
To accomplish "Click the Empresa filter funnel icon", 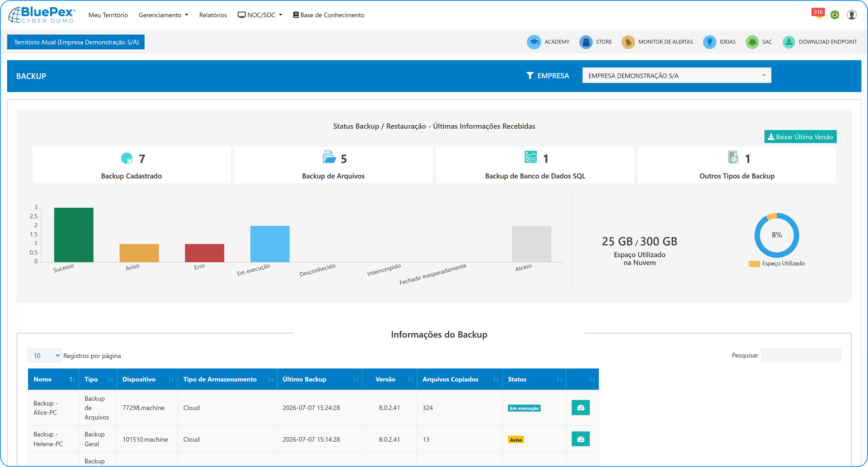I will click(530, 75).
